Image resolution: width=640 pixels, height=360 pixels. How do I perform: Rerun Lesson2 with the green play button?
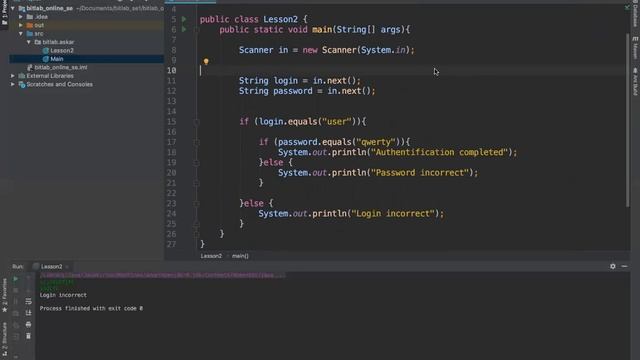click(x=16, y=279)
